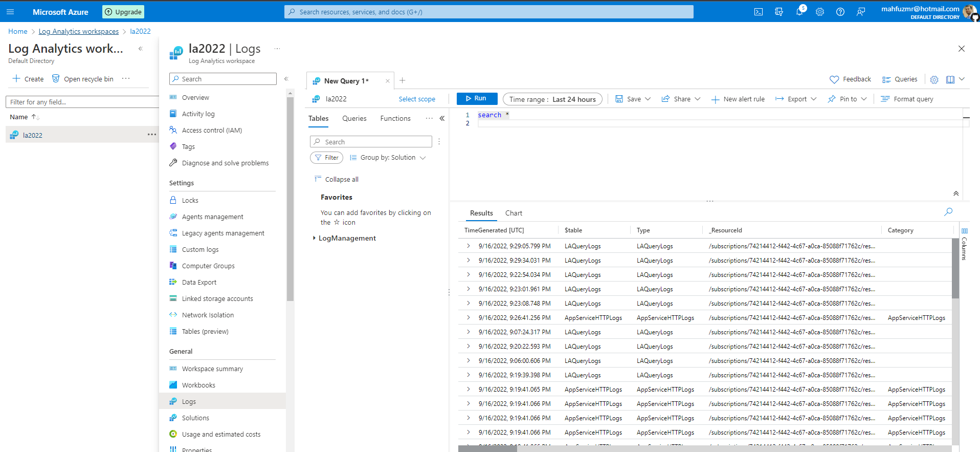
Task: Add a new query tab
Action: (403, 80)
